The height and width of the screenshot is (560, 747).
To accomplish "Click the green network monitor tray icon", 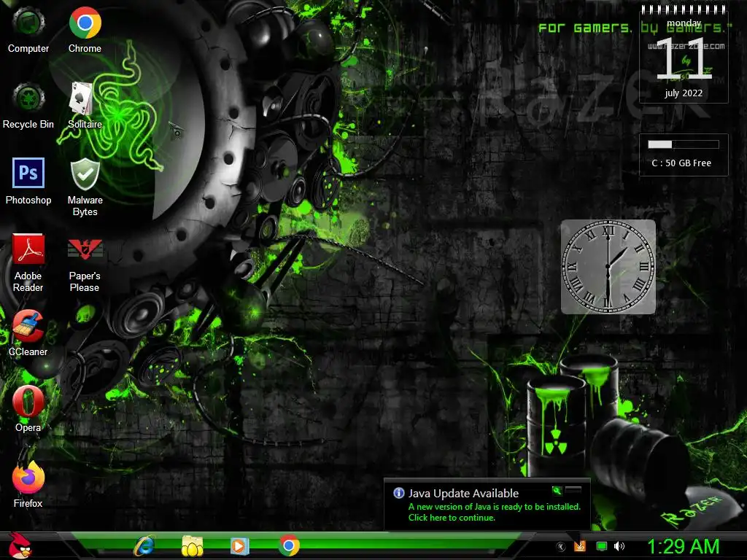I will 602,546.
